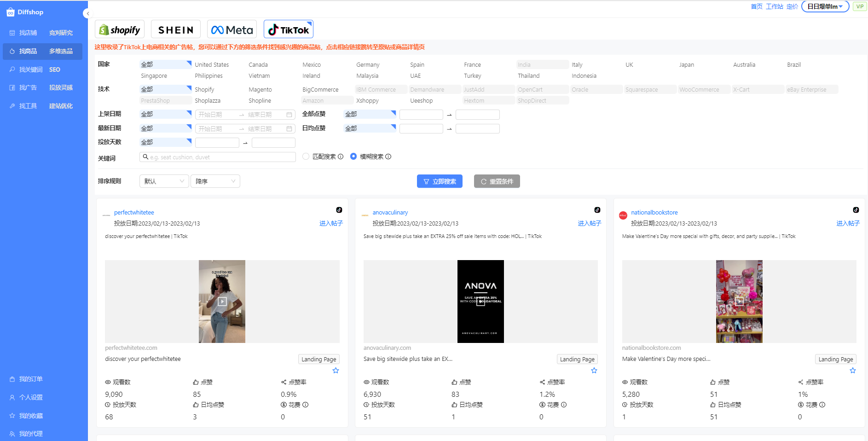Select the 匹配搜索 radio button
The height and width of the screenshot is (441, 868).
click(306, 157)
